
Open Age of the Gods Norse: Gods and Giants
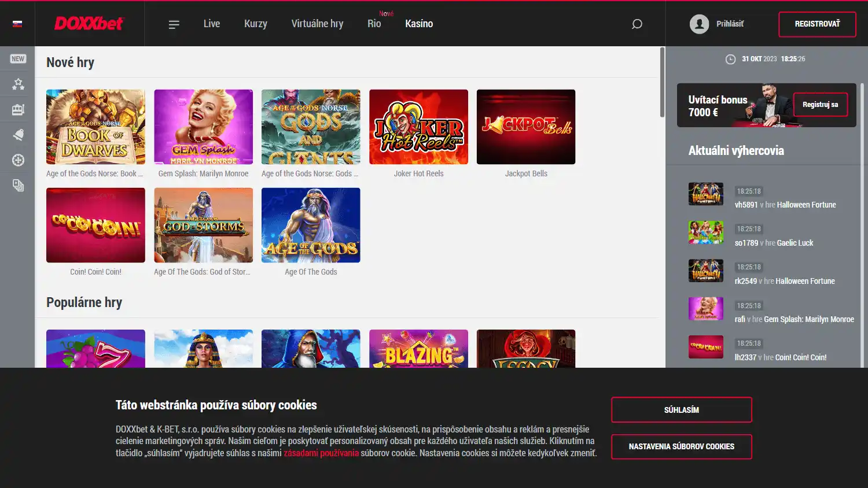coord(311,127)
